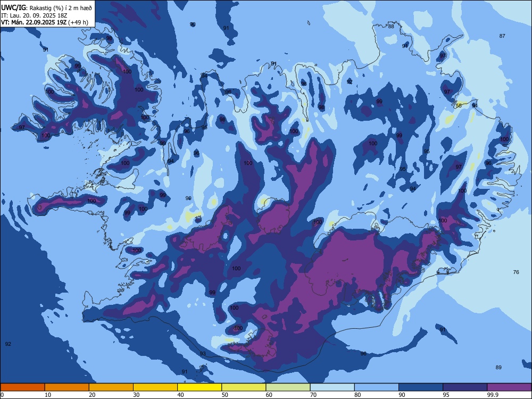The width and height of the screenshot is (532, 399).
Task: Click the '87' humidity value on the map
Action: (502, 36)
